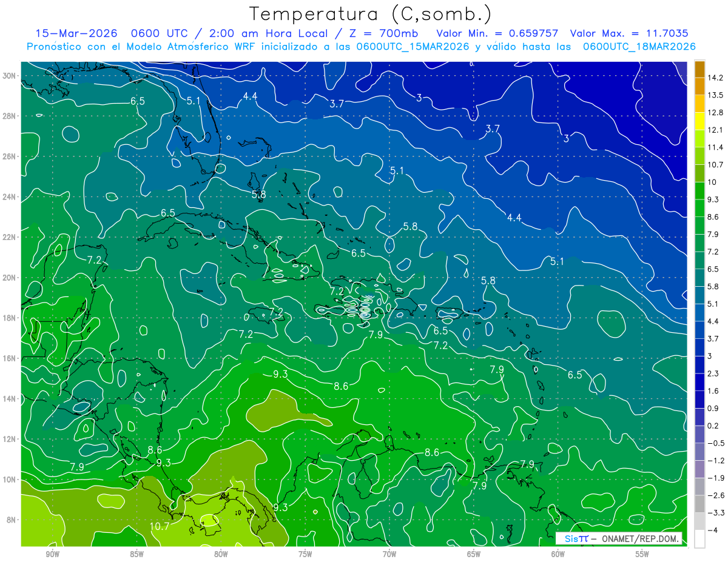Click the -1.2 label on the color scale
728x562 pixels.
[x=716, y=461]
